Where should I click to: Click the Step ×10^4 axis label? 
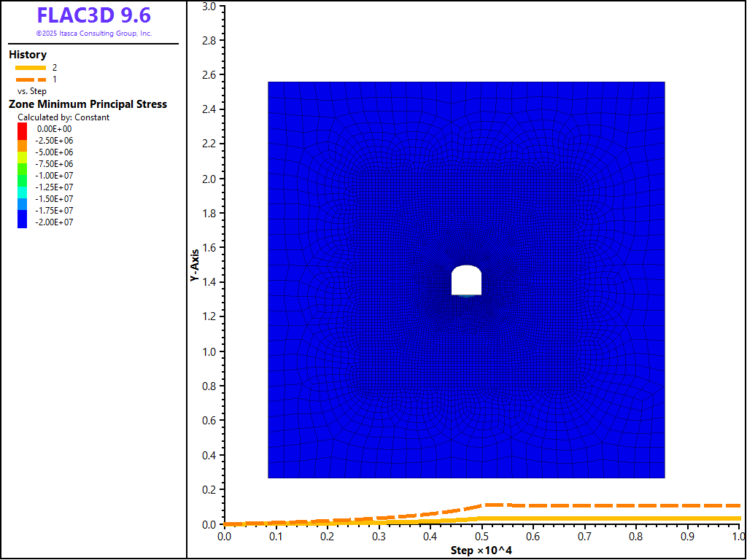[x=481, y=550]
